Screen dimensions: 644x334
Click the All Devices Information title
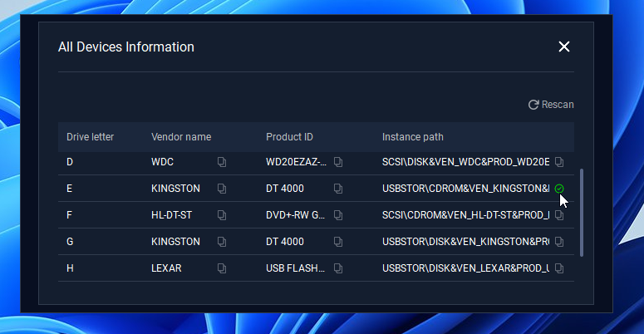point(126,47)
